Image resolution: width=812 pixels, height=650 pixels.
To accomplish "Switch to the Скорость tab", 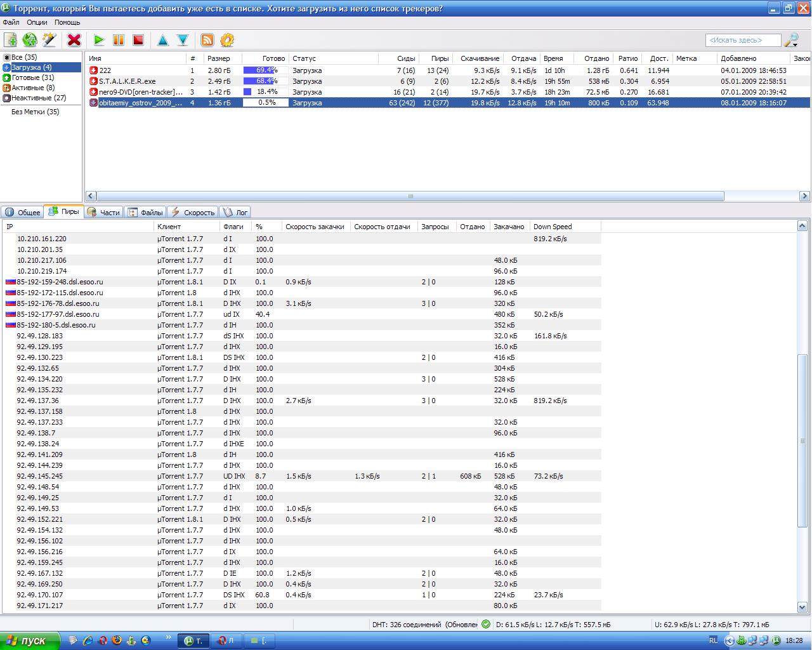I will click(x=193, y=213).
